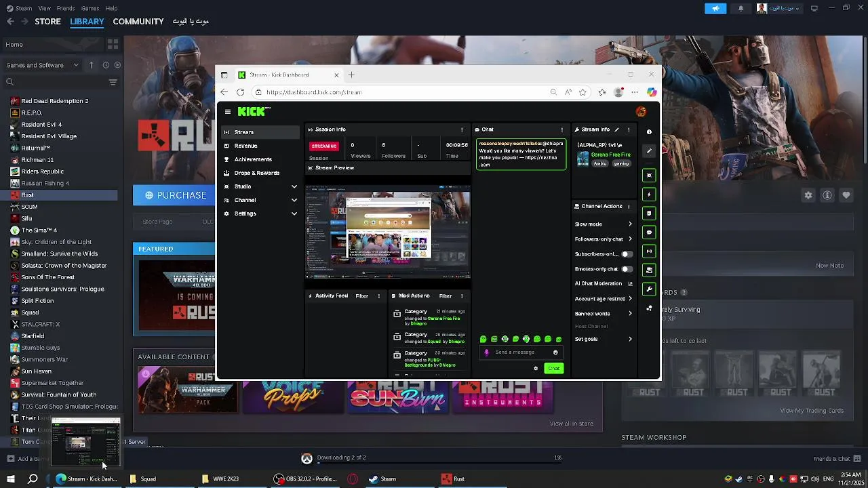Open the Kick hamburger menu icon
Image resolution: width=868 pixels, height=488 pixels.
click(228, 112)
